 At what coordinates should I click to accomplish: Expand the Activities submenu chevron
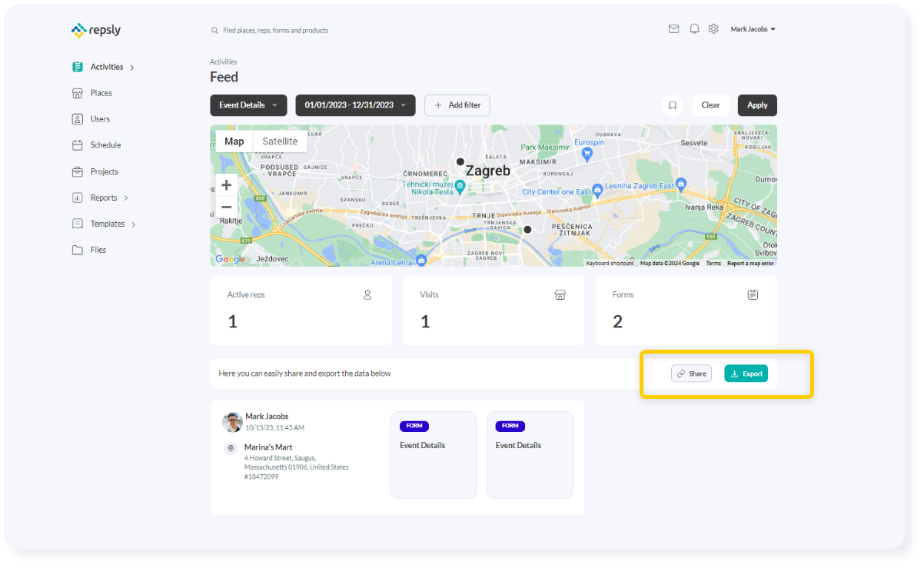(x=132, y=68)
